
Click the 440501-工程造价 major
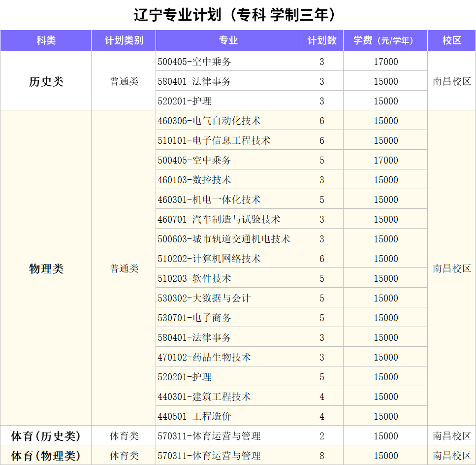[194, 416]
